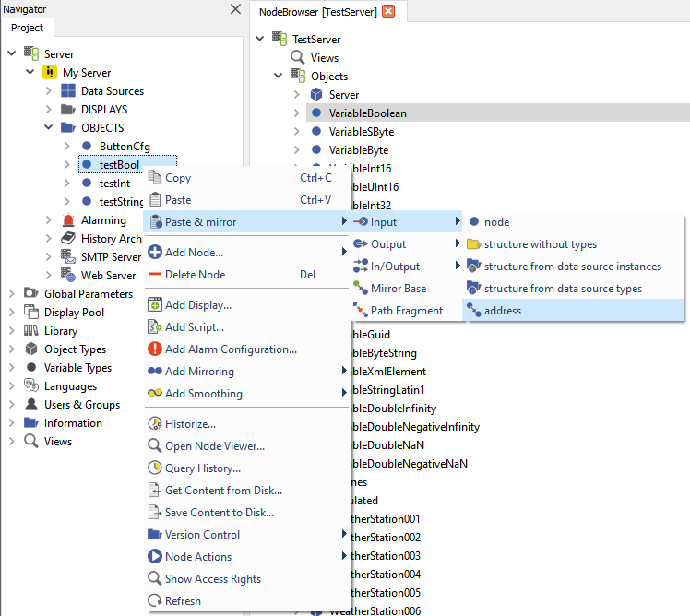Click the Node Actions play icon
The image size is (690, 616).
(154, 556)
